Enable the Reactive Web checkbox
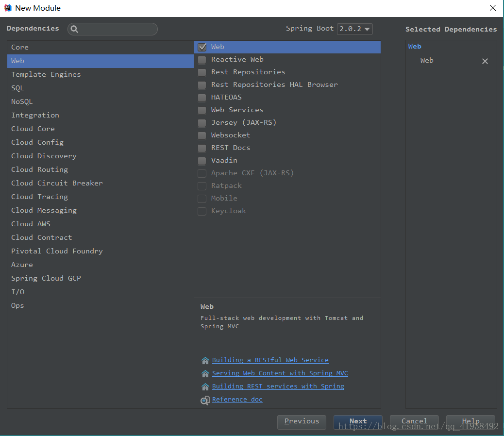The image size is (504, 436). pos(202,60)
